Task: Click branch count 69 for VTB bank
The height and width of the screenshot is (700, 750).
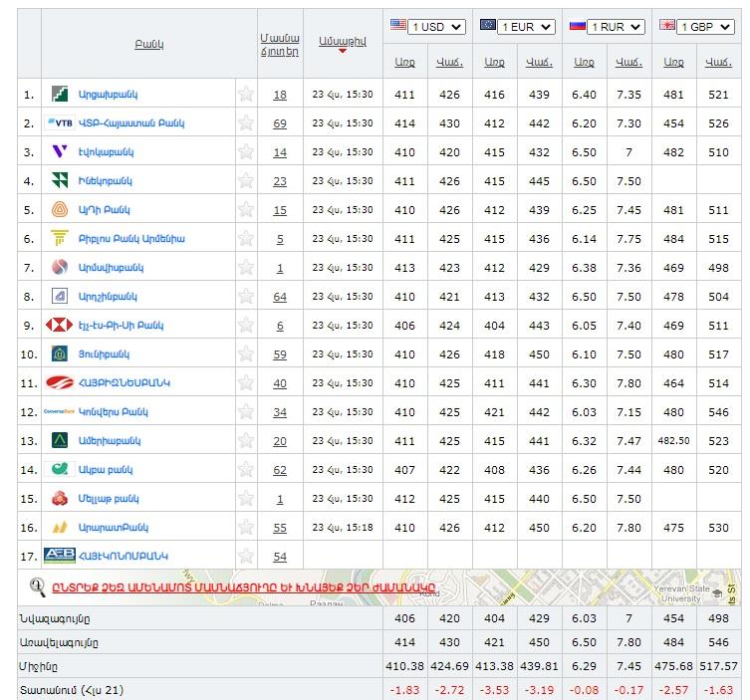Action: [280, 123]
